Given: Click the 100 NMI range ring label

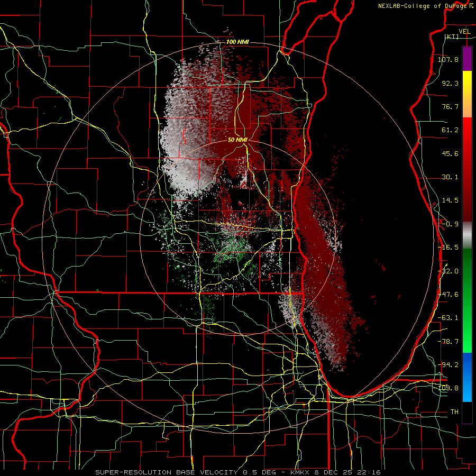Looking at the screenshot, I should click(237, 42).
